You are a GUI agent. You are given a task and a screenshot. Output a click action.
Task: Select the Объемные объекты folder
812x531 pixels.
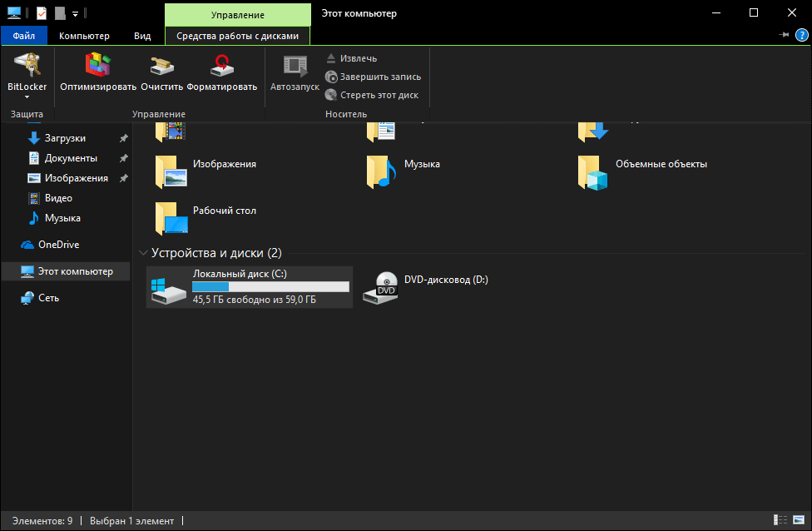[643, 171]
